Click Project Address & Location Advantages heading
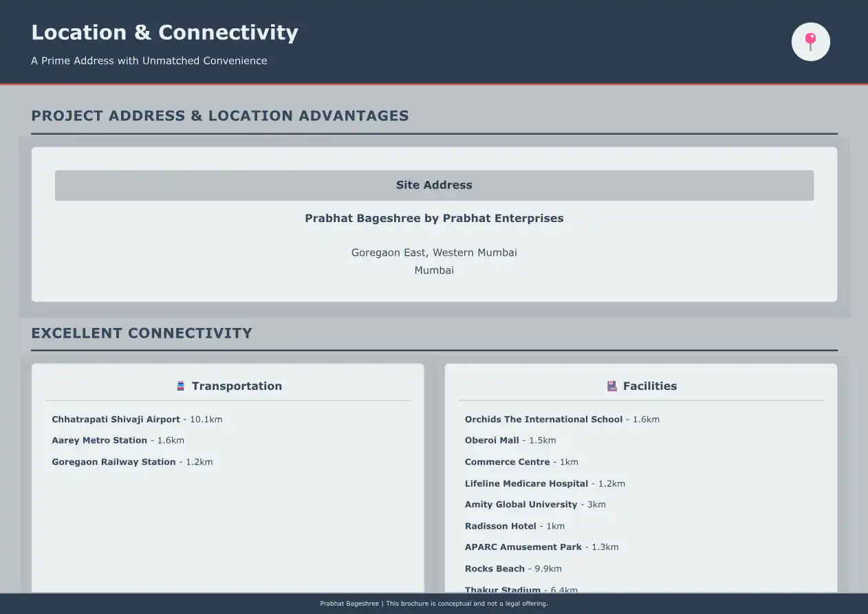The width and height of the screenshot is (868, 614). [220, 116]
